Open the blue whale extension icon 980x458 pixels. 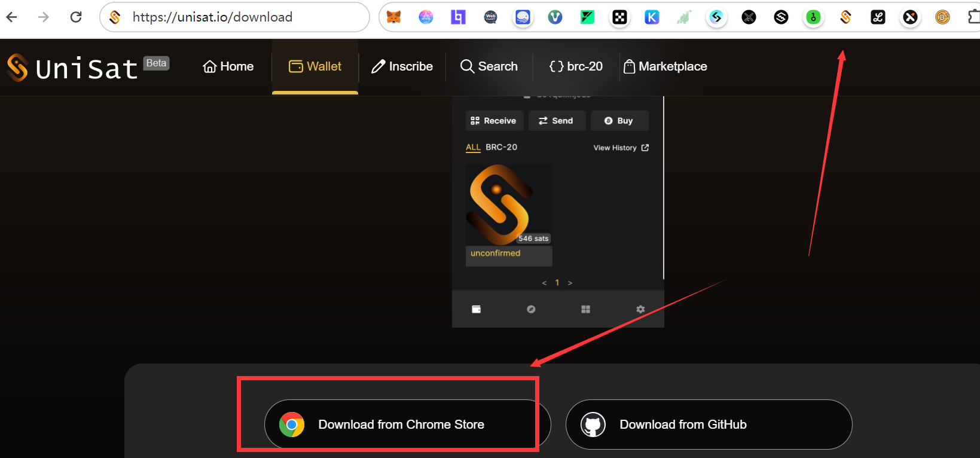click(523, 17)
